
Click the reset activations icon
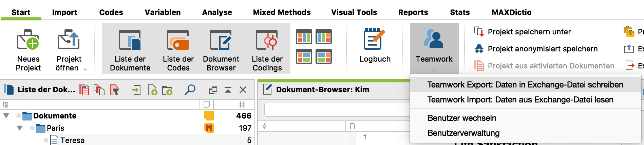click(84, 90)
